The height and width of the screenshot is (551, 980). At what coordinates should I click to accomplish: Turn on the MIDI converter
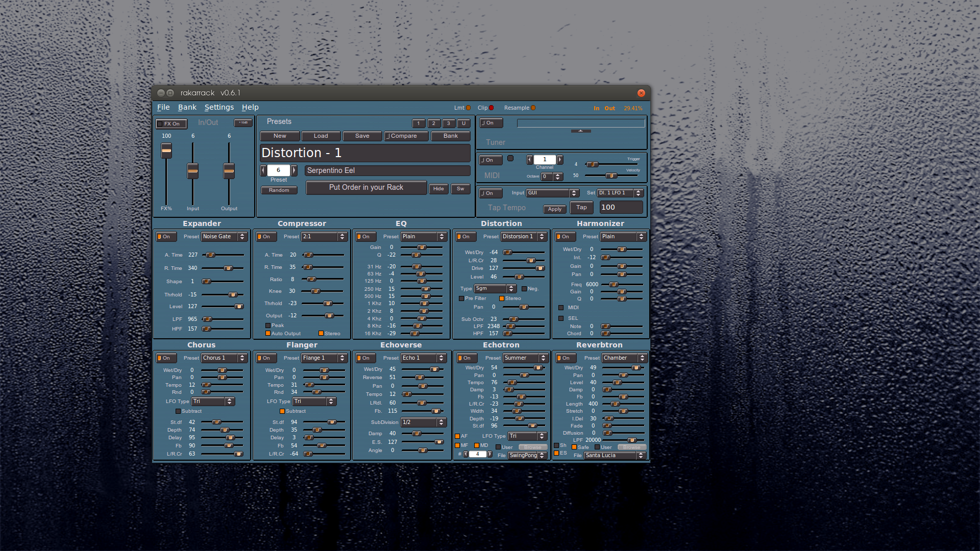point(491,160)
